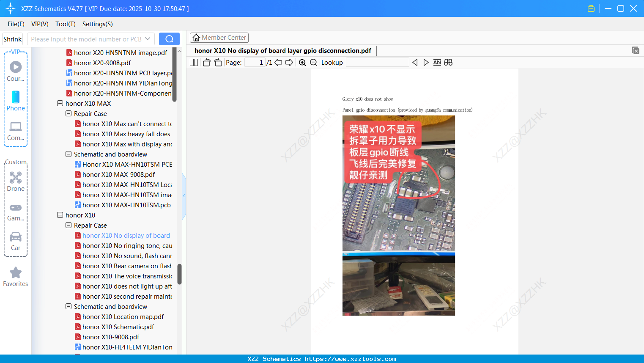Open honor X10 second repair maintenance case

coord(123,296)
